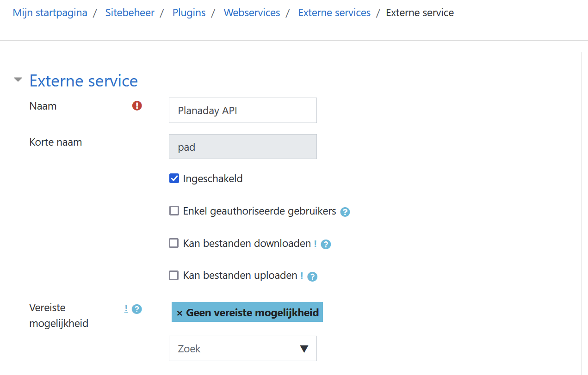Screen dimensions: 588x375
Task: Open the Zoek dropdown arrow
Action: (x=304, y=349)
